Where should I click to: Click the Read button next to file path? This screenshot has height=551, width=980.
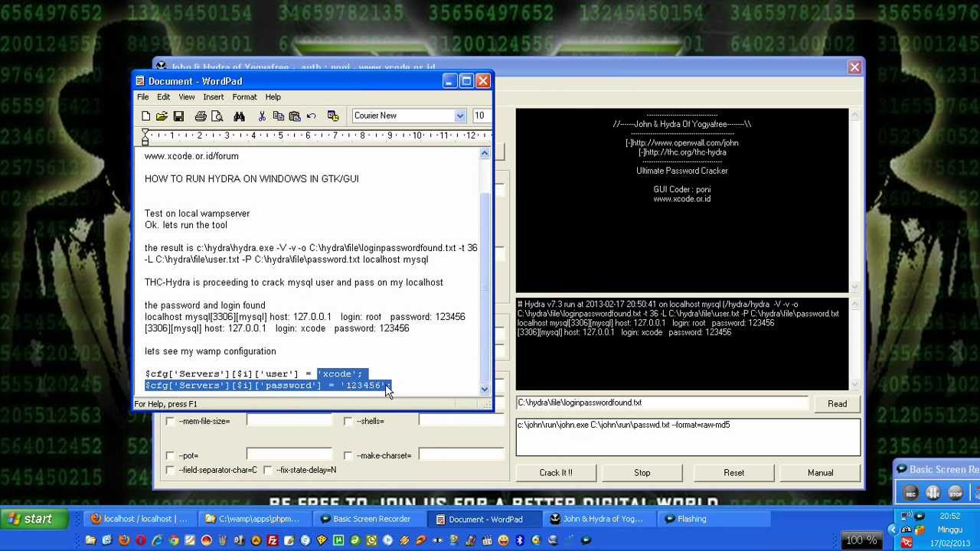[x=837, y=404]
